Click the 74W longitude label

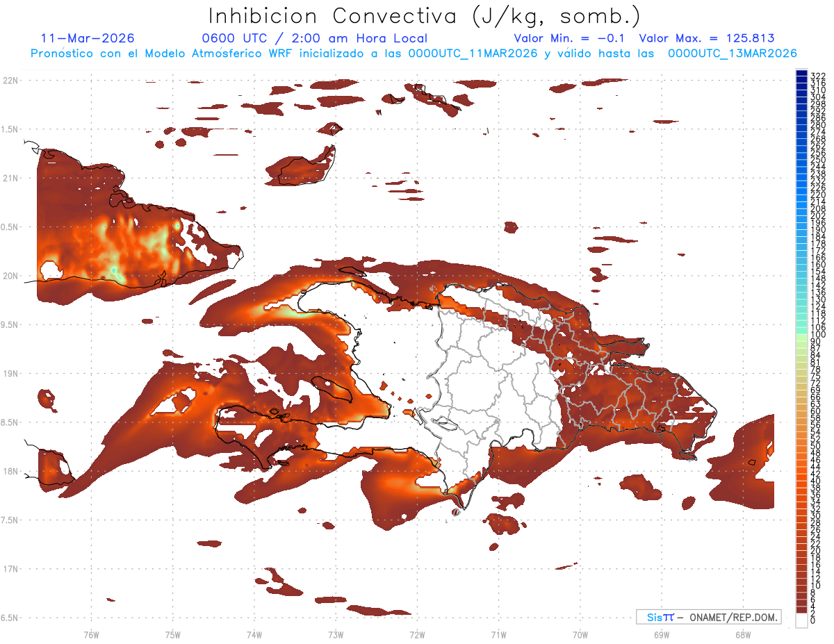(254, 634)
